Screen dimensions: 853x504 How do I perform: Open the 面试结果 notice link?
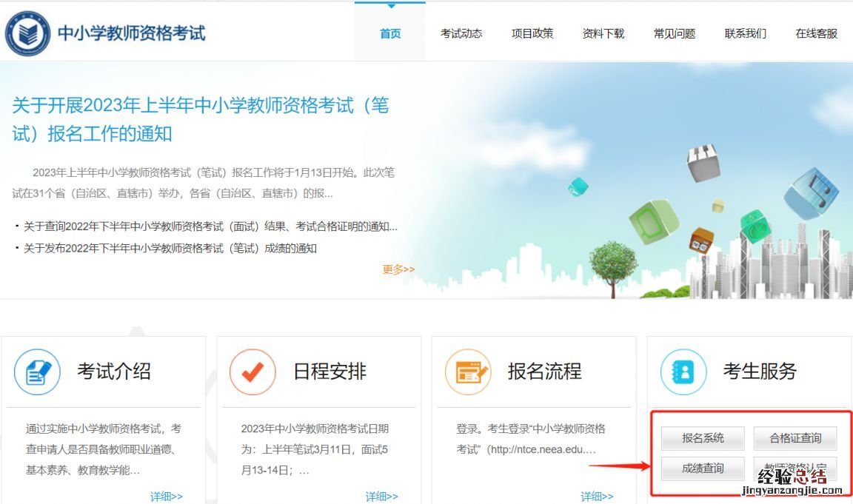click(210, 226)
